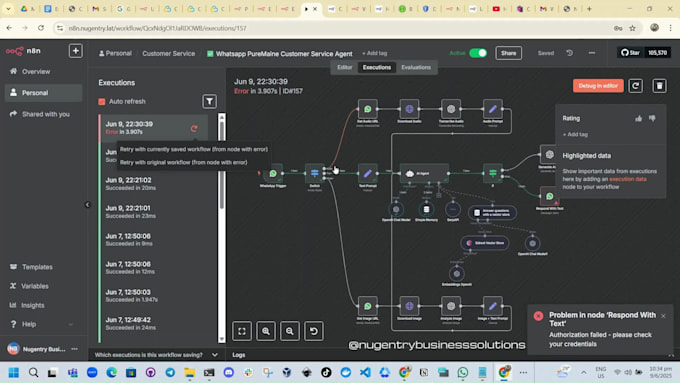The image size is (680, 383).
Task: Open Templates from the sidebar
Action: (37, 267)
